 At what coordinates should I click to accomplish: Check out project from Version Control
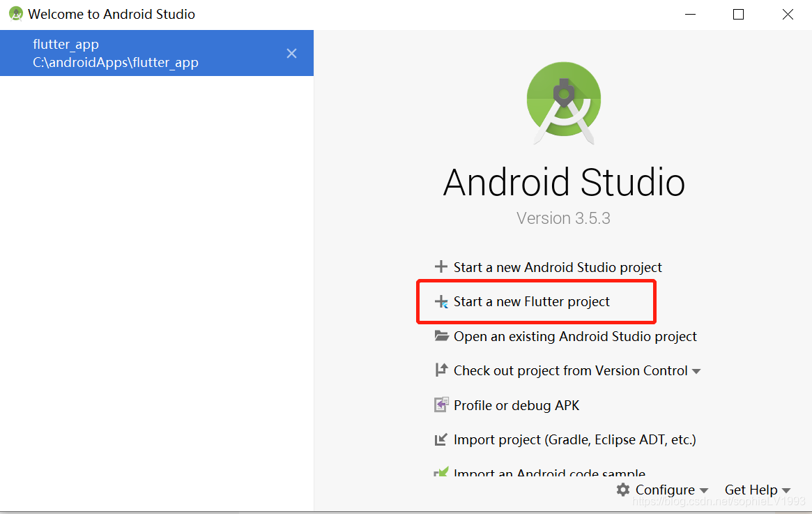tap(570, 371)
